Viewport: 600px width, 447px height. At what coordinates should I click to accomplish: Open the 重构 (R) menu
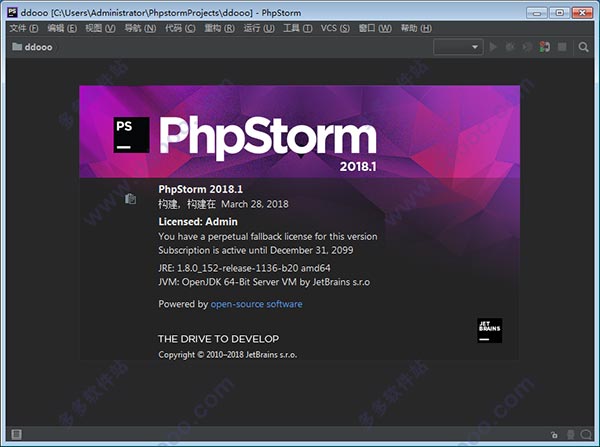(220, 28)
